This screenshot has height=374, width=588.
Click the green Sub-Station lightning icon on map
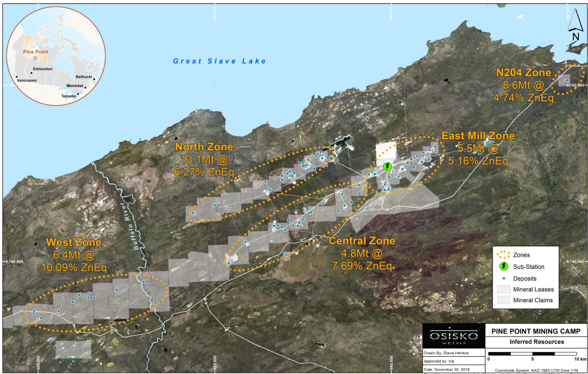[387, 166]
